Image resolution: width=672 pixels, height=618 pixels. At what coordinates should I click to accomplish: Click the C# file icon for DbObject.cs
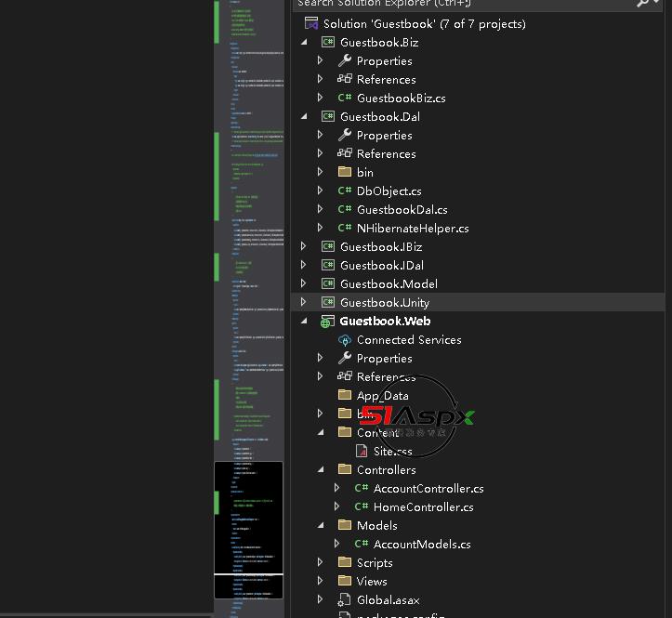pyautogui.click(x=344, y=191)
